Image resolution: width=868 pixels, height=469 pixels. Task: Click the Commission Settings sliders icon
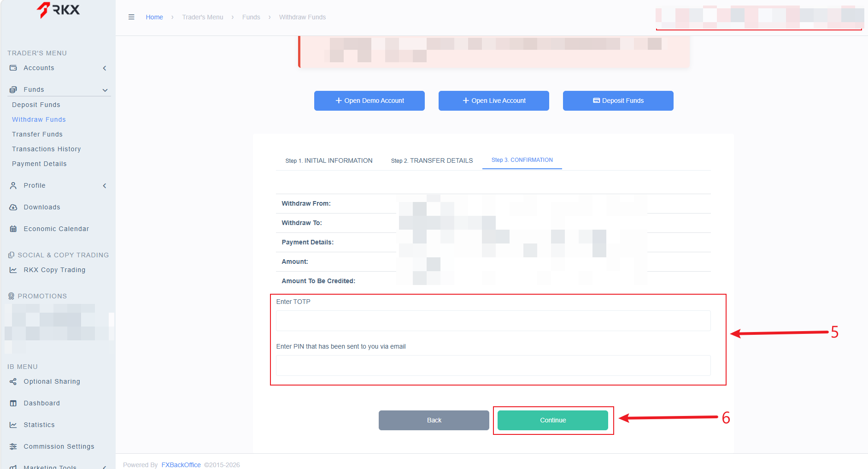[x=13, y=446]
